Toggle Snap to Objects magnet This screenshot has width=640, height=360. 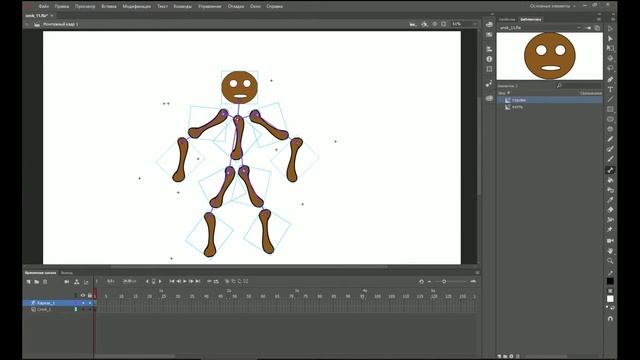point(610,319)
